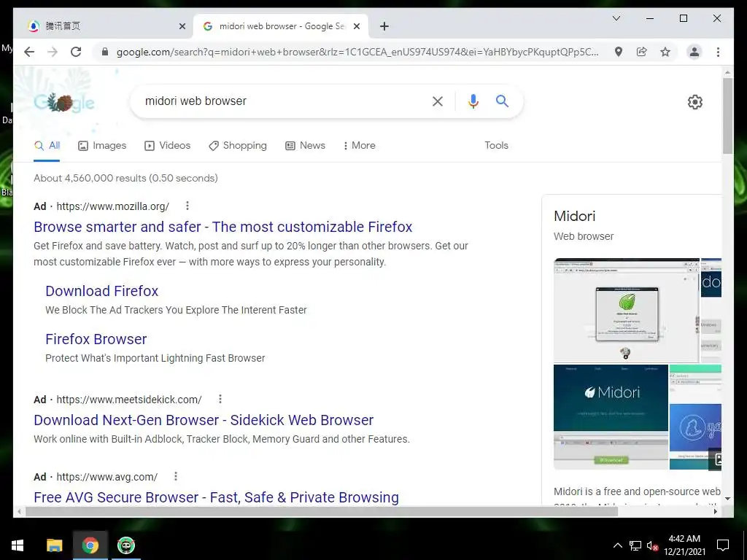Close the midori web browser tab
This screenshot has height=560, width=747.
point(356,26)
